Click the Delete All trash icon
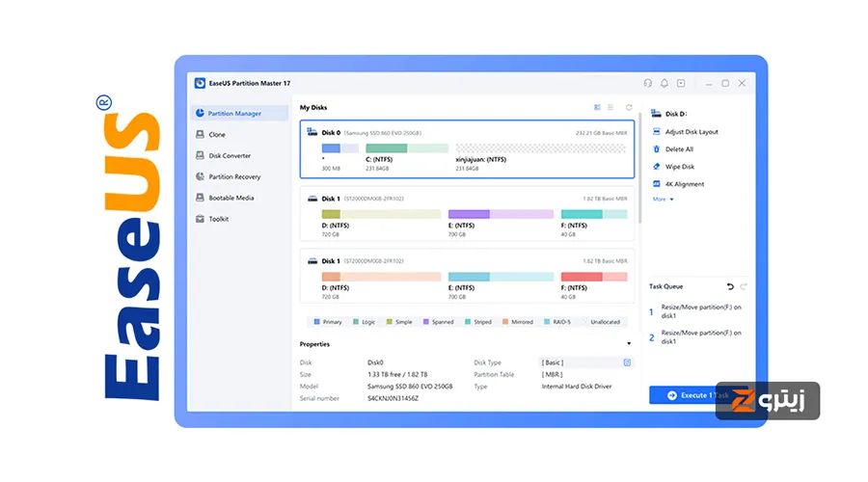The image size is (868, 482). (656, 149)
